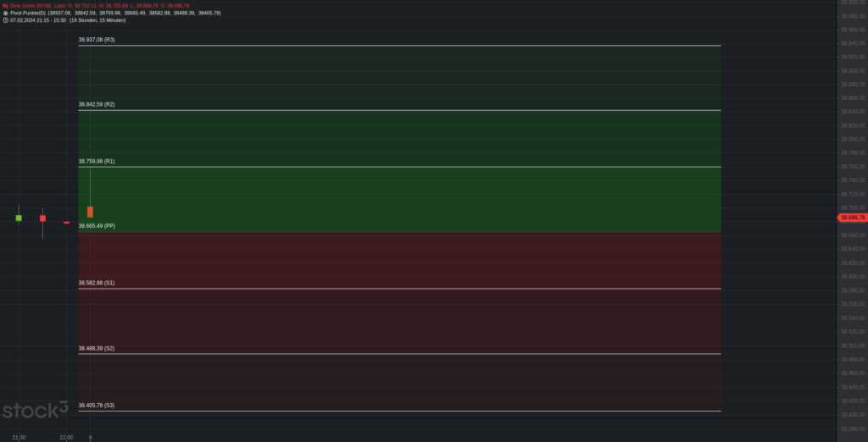Click the candlestick icon beside Dow Jones title
The width and height of the screenshot is (868, 442).
[x=5, y=6]
